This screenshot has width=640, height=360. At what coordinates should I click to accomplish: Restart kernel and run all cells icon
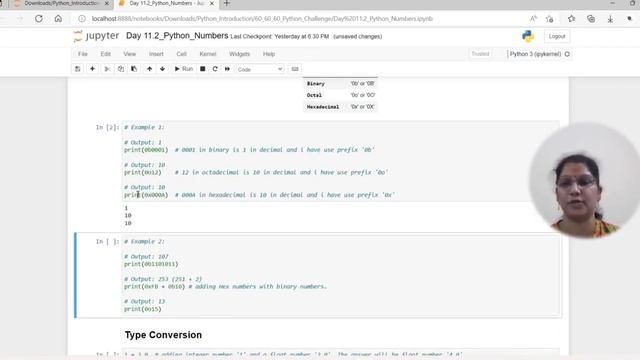pyautogui.click(x=227, y=69)
